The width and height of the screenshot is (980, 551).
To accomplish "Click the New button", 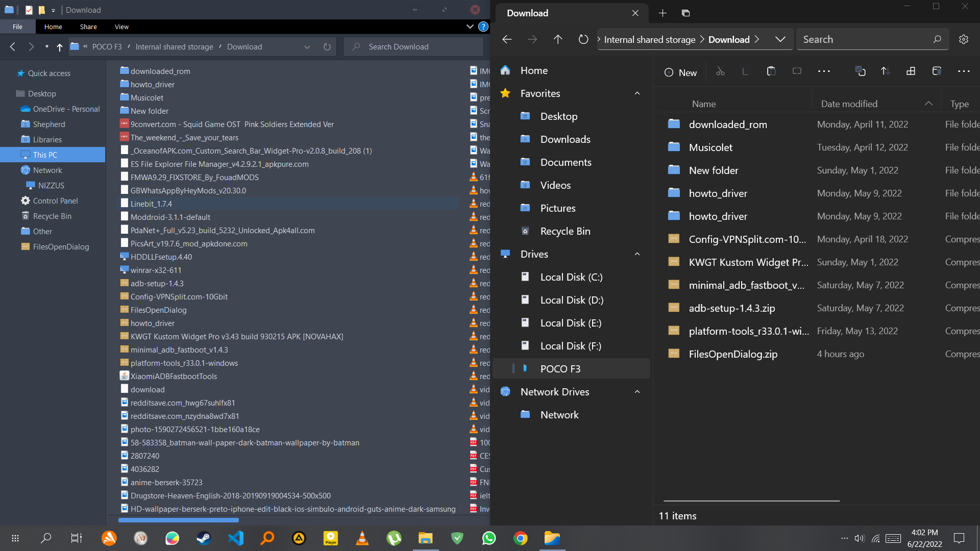I will click(x=680, y=72).
